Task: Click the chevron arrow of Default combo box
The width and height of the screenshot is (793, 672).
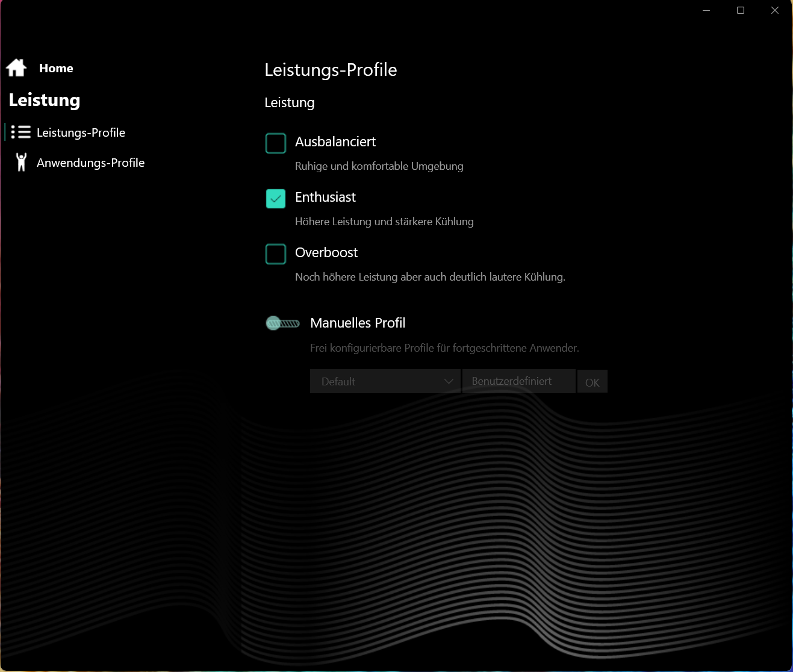Action: click(x=448, y=381)
